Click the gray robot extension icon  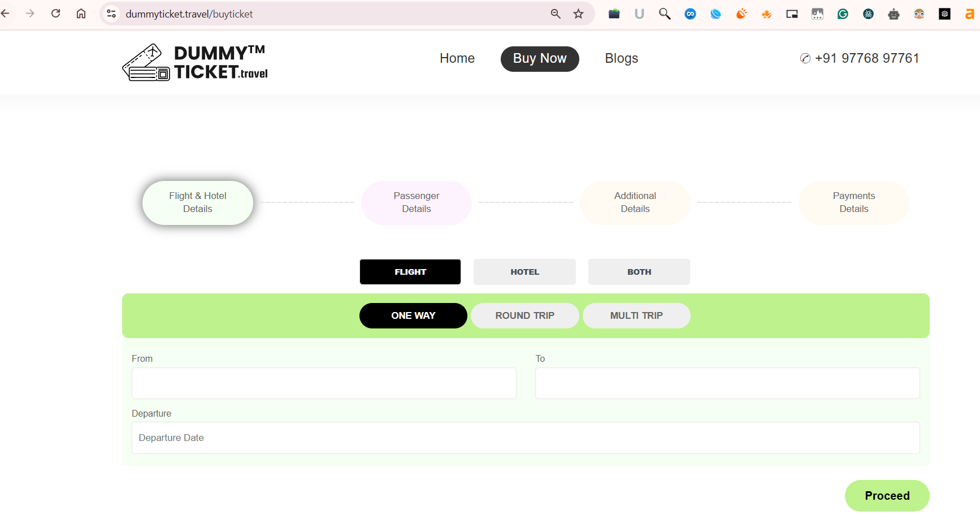(894, 14)
